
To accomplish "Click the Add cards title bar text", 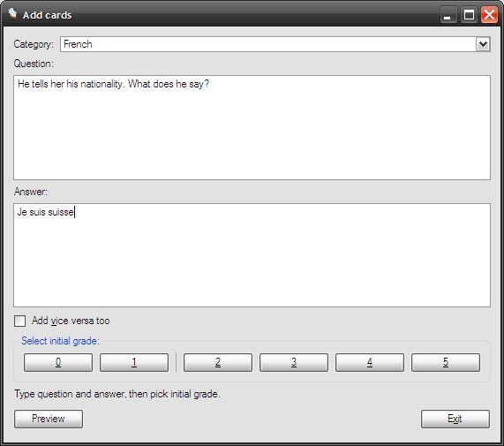I will [x=48, y=15].
